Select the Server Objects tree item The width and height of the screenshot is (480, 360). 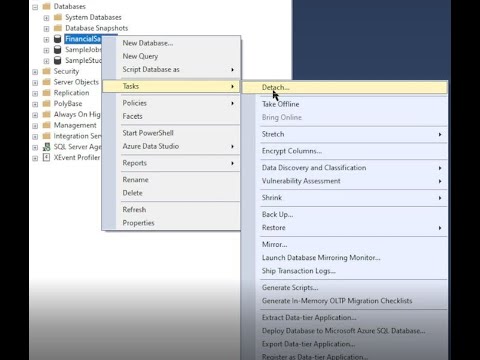tap(76, 82)
